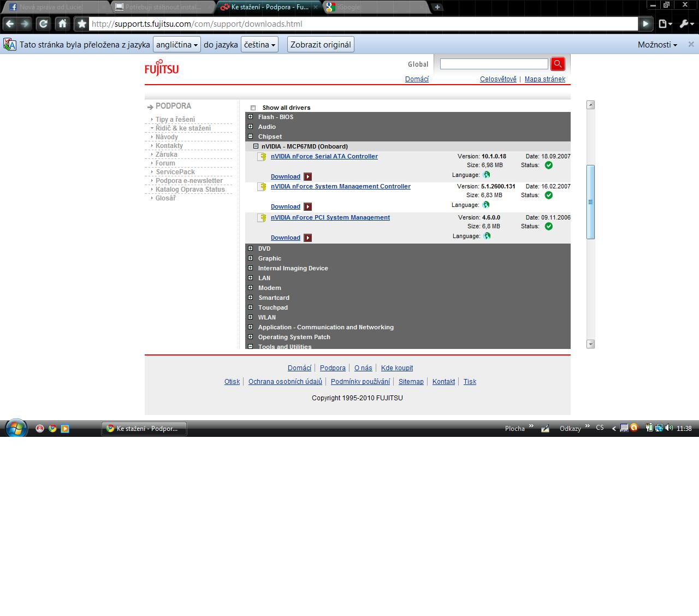699x616 pixels.
Task: Switch to the iGoogle tab
Action: 376,7
